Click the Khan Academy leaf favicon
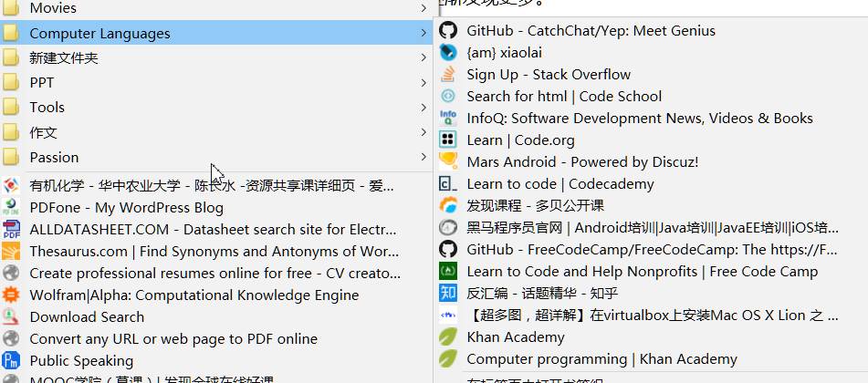This screenshot has width=868, height=383. (448, 337)
